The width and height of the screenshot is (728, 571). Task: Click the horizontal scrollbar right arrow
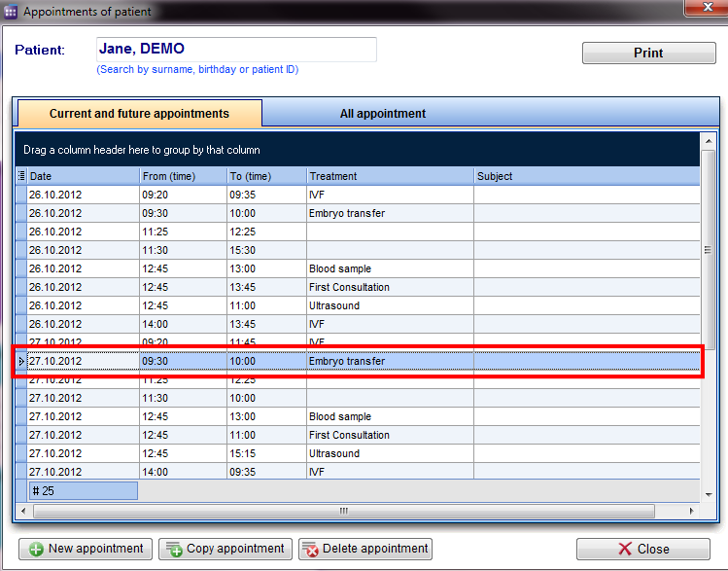point(692,511)
